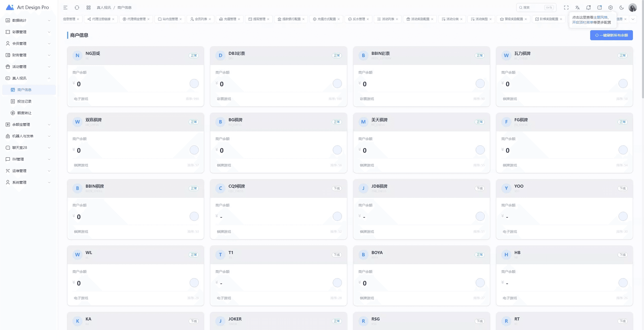
Task: Open the language switch icon
Action: [577, 8]
